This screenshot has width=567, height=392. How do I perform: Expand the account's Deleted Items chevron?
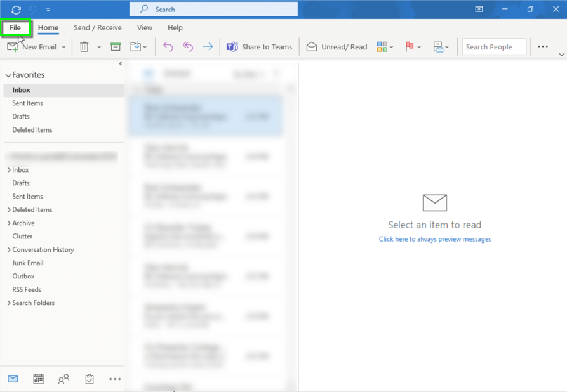coord(9,210)
